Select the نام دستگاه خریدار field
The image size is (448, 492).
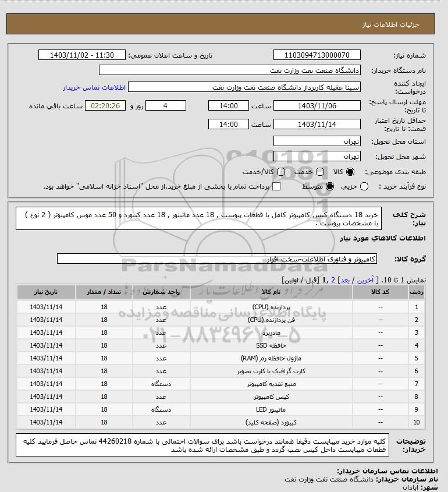tap(229, 70)
